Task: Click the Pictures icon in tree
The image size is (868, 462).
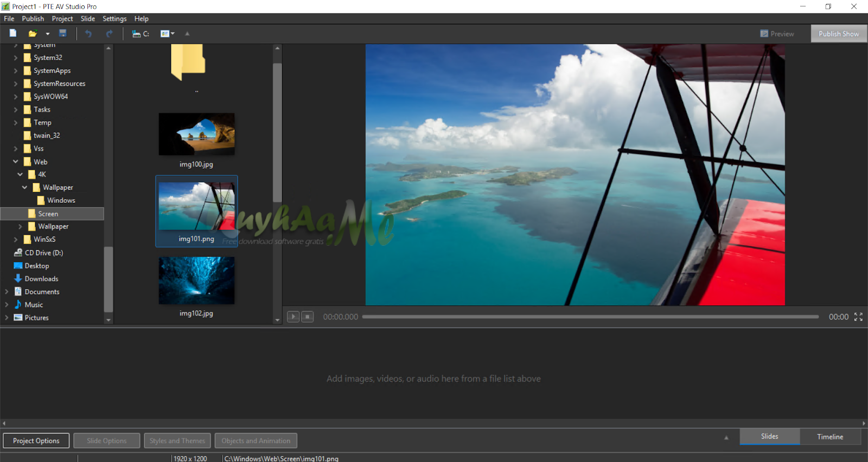Action: pos(18,318)
